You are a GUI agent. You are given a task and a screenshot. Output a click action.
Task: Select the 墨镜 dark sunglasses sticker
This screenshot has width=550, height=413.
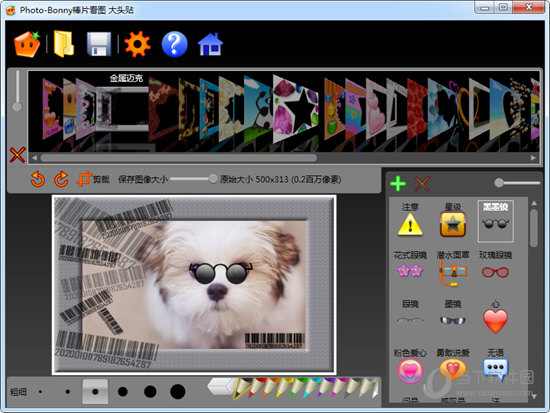(453, 312)
